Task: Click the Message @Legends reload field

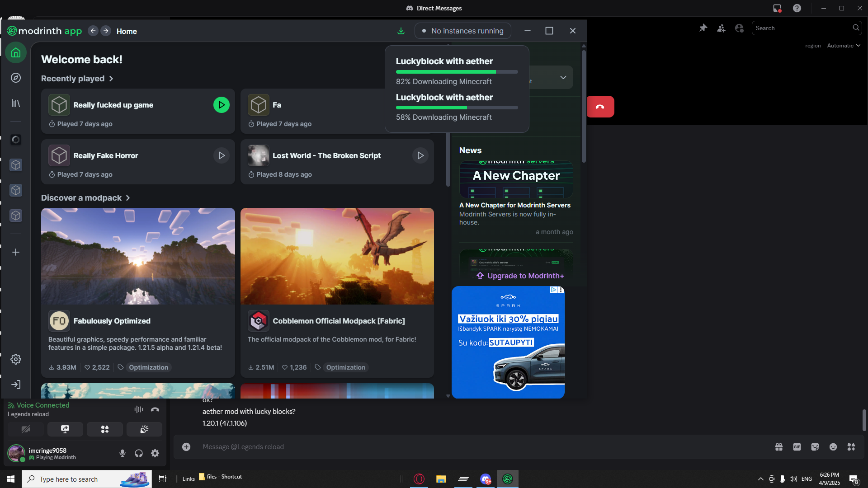Action: tap(484, 447)
